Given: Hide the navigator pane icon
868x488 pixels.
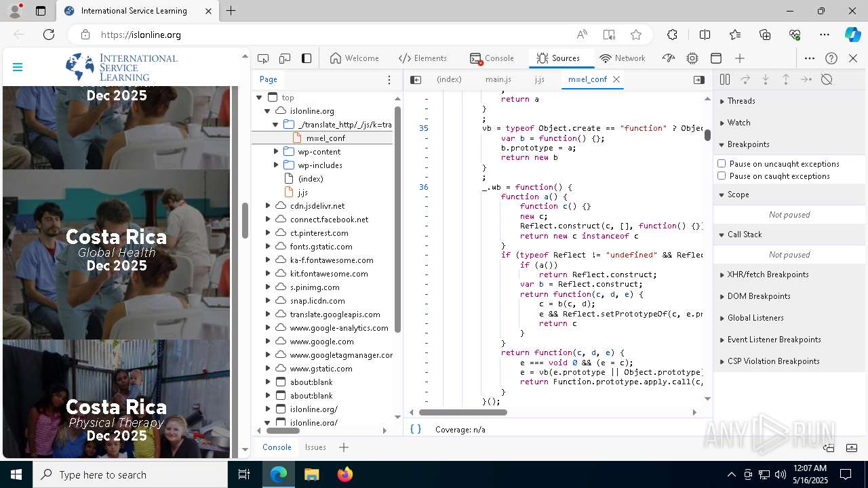Looking at the screenshot, I should 416,80.
